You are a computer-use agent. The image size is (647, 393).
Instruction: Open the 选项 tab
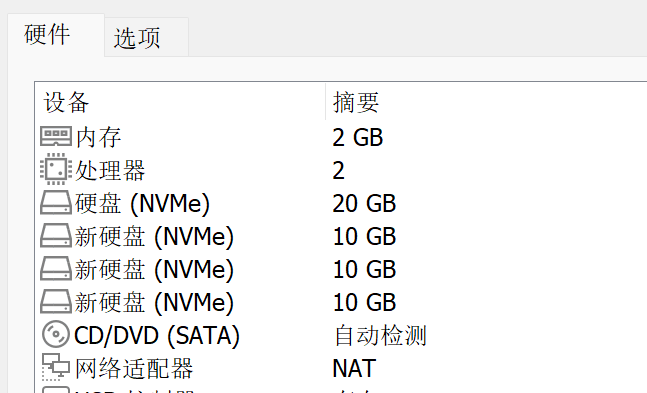pos(137,38)
